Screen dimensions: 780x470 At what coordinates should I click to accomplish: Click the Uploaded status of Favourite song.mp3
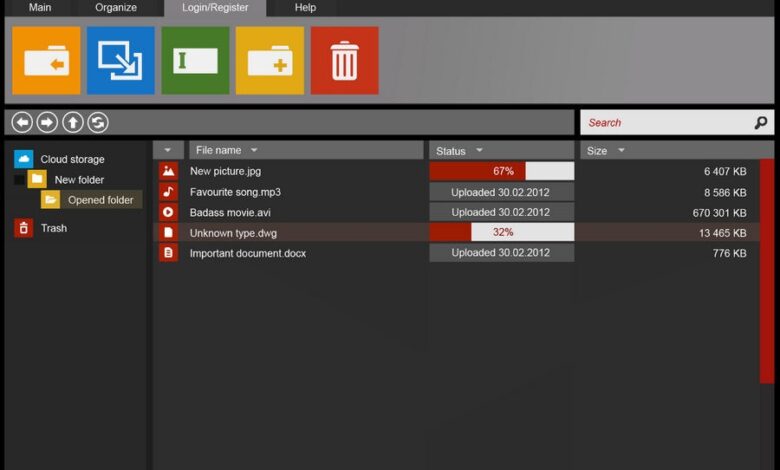[x=501, y=192]
